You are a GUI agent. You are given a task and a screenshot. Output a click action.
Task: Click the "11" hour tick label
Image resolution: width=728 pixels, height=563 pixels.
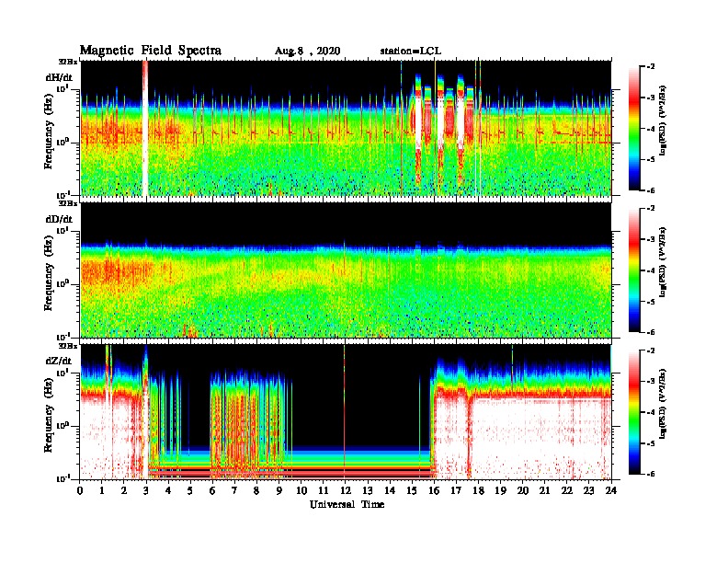324,490
